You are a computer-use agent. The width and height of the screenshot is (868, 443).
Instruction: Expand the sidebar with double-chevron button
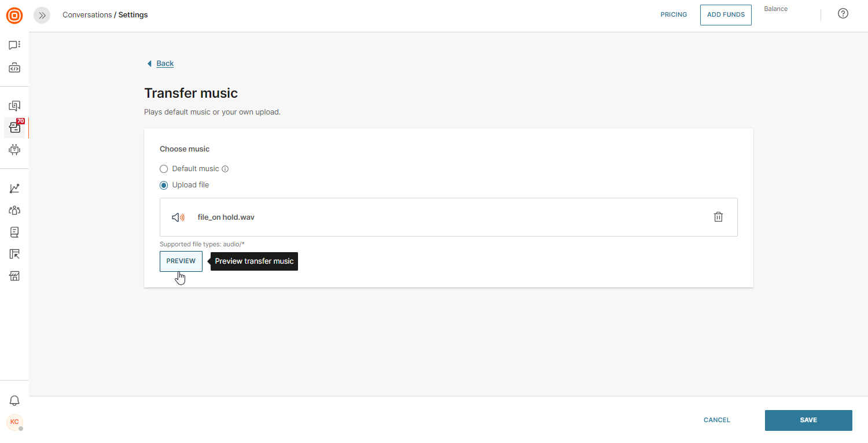[x=42, y=16]
